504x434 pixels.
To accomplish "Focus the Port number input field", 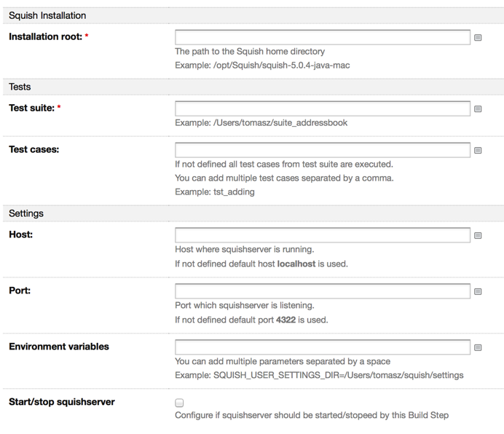I will (x=323, y=291).
